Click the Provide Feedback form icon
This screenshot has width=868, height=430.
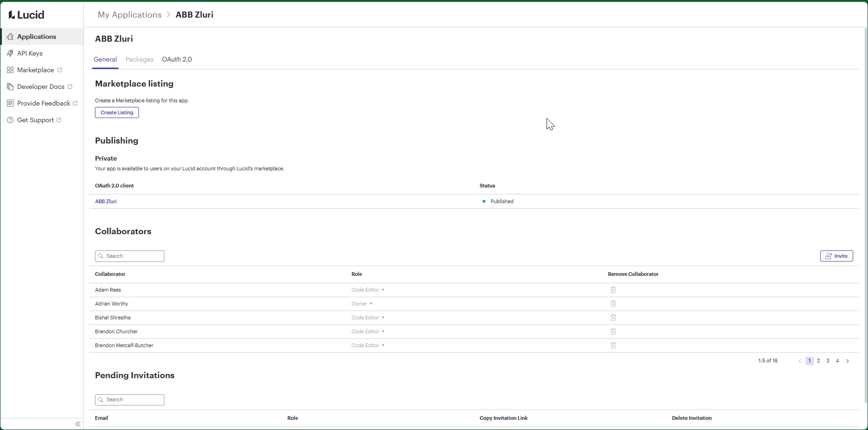point(10,103)
